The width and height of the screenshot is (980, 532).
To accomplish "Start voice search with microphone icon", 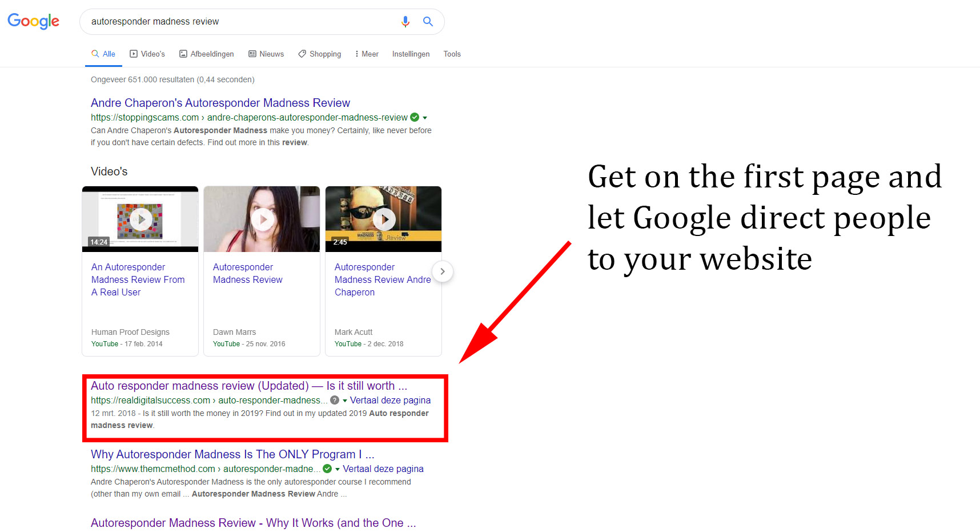I will [x=405, y=22].
